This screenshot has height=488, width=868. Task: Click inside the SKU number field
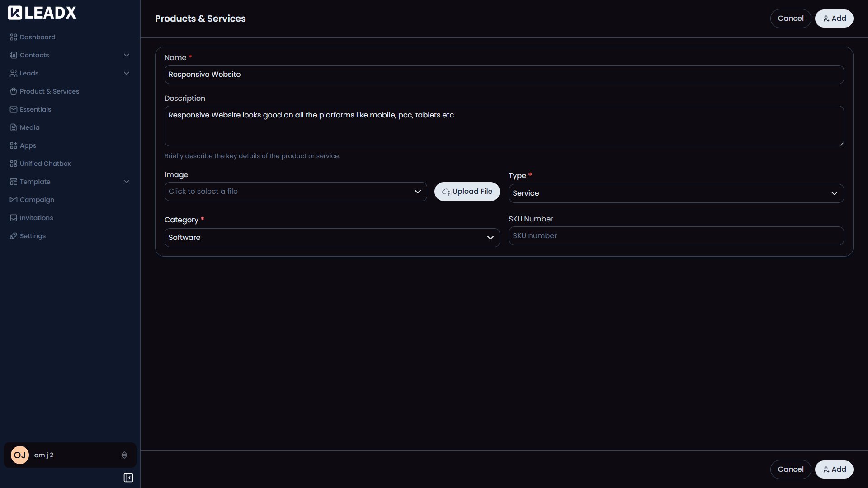click(x=676, y=235)
